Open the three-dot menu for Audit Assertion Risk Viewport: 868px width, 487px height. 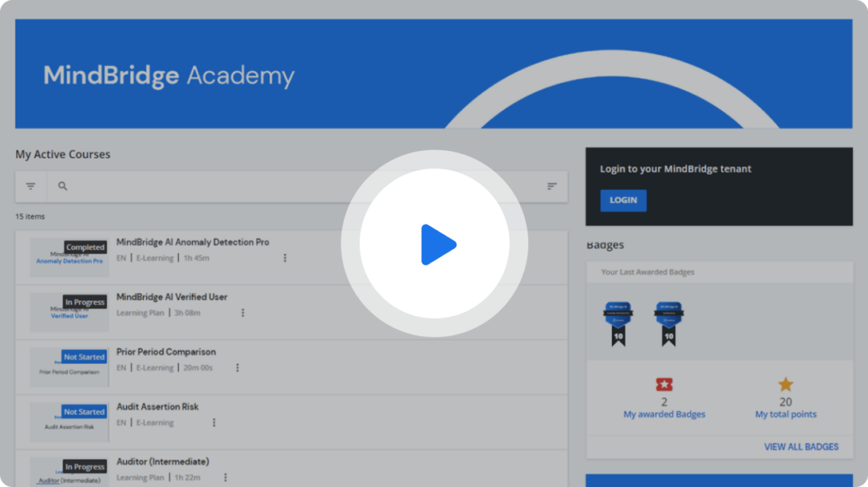tap(214, 423)
